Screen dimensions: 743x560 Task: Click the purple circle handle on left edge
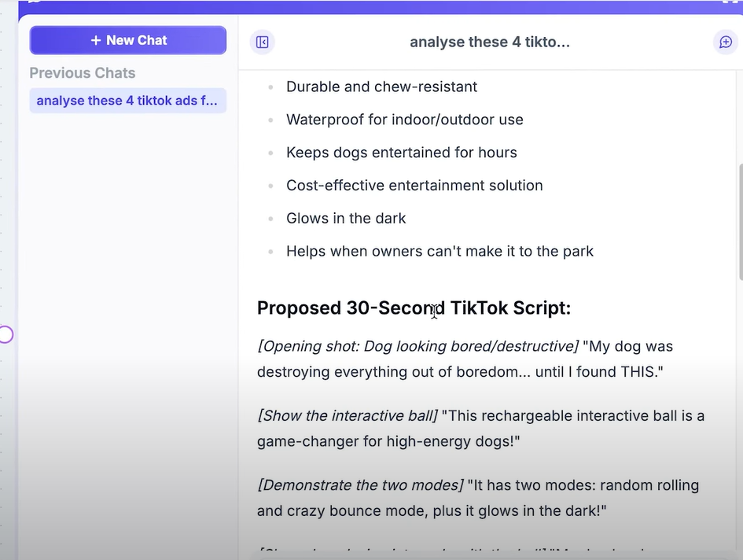(6, 335)
